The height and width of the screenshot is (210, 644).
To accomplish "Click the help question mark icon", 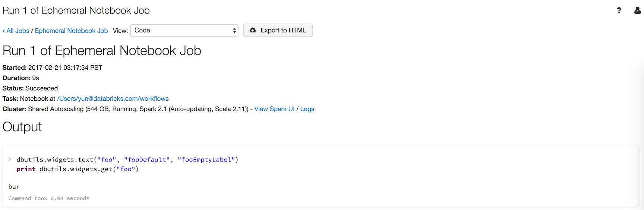I will point(619,10).
